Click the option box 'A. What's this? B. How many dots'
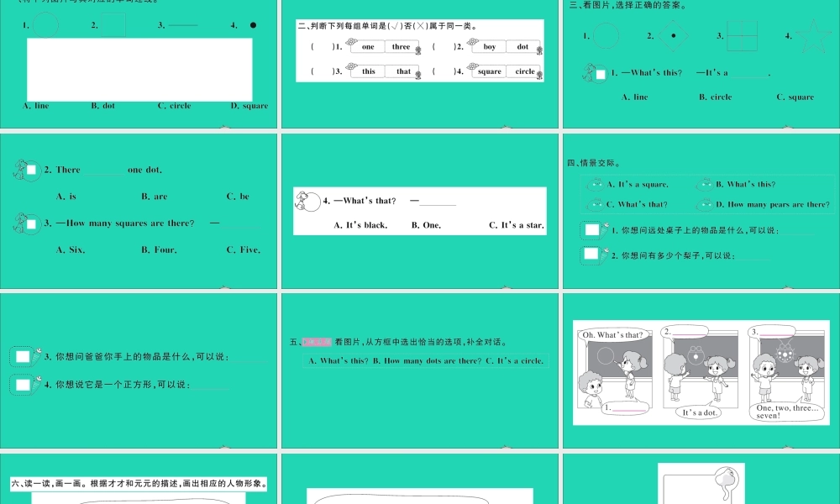Image resolution: width=840 pixels, height=504 pixels. tap(426, 361)
